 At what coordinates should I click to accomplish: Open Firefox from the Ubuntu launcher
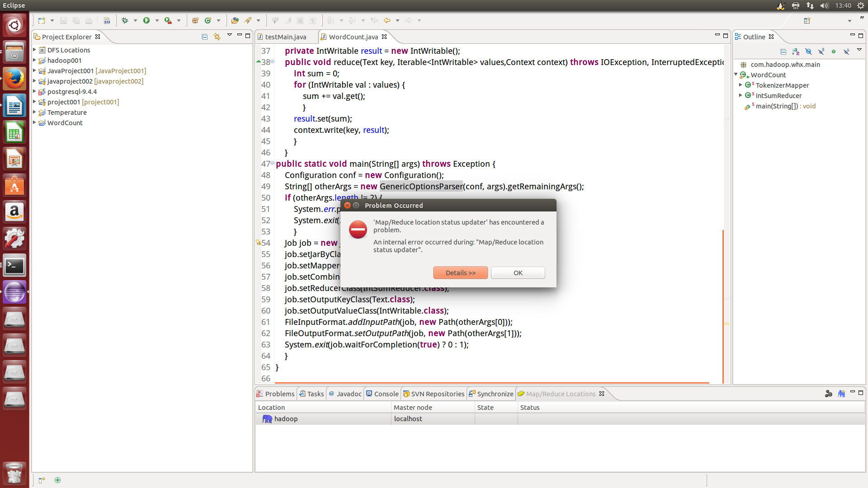14,79
